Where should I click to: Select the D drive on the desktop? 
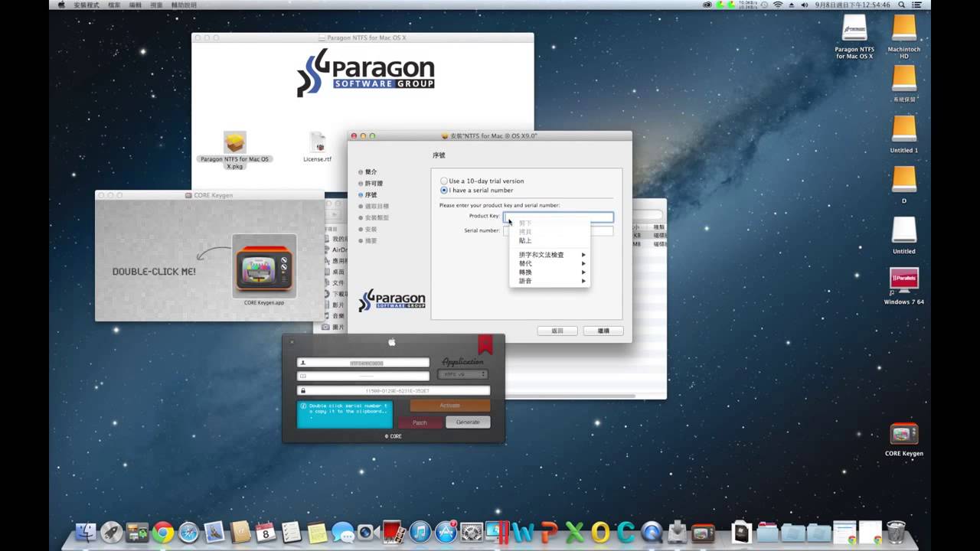click(904, 179)
